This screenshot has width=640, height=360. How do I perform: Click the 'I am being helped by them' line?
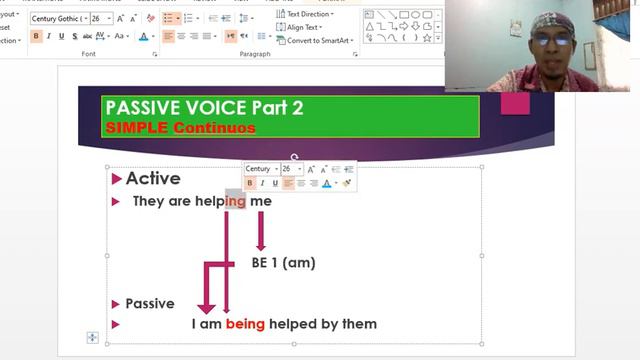pos(284,324)
